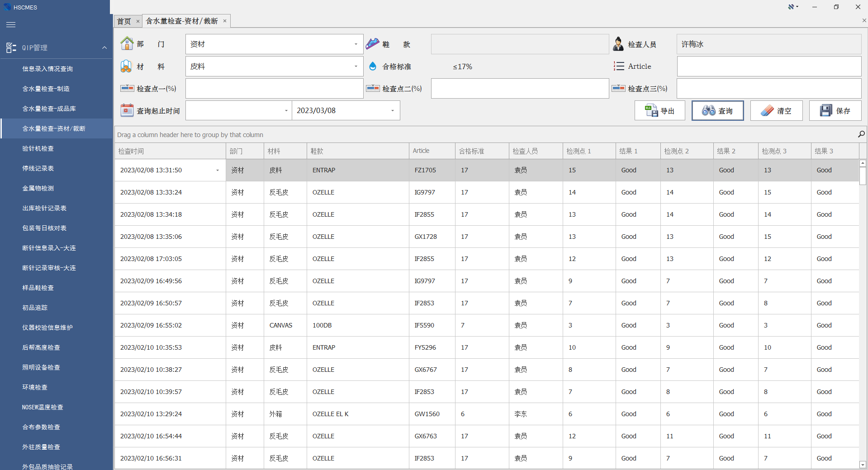Viewport: 868px width, 470px height.
Task: Select the OZELLE EL K cell
Action: (x=358, y=414)
